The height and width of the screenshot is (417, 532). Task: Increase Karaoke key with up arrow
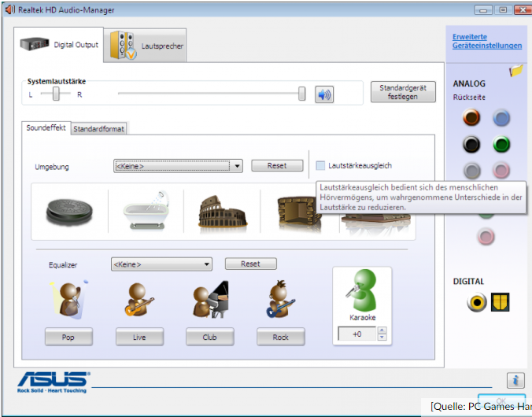(382, 330)
